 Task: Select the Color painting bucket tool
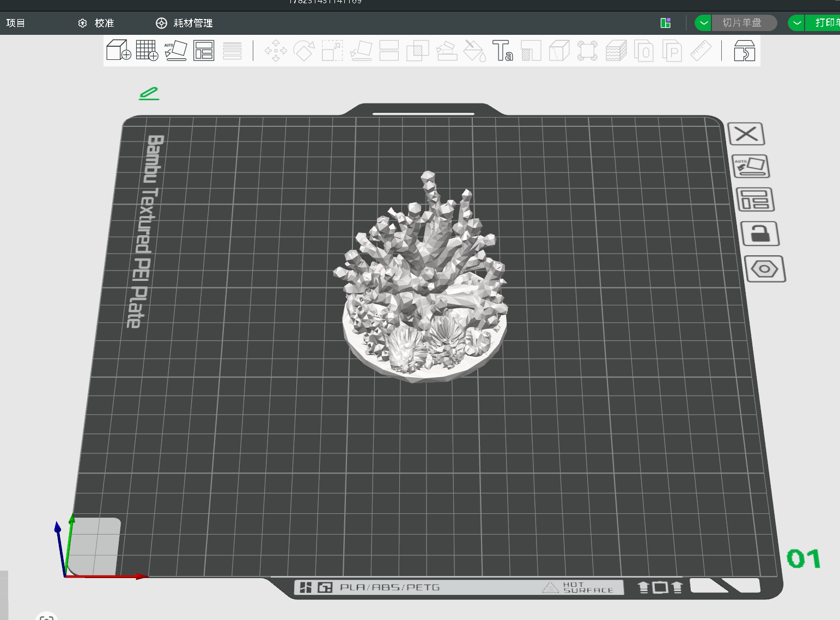coord(474,51)
